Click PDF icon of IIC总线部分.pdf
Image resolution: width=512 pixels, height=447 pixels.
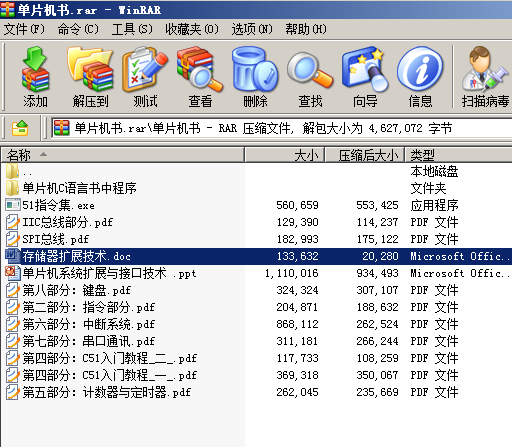coord(13,222)
